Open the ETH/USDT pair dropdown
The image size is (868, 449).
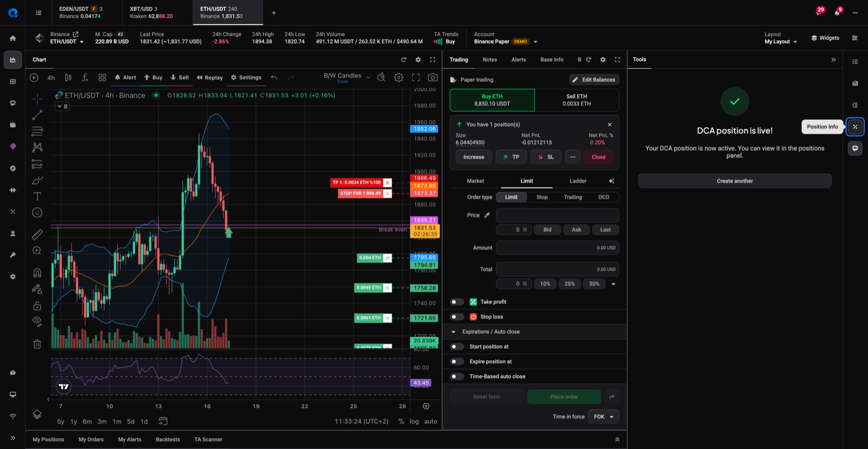pyautogui.click(x=67, y=42)
